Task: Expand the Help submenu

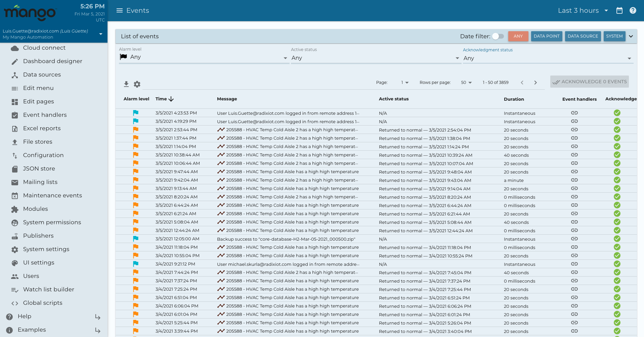Action: click(98, 317)
